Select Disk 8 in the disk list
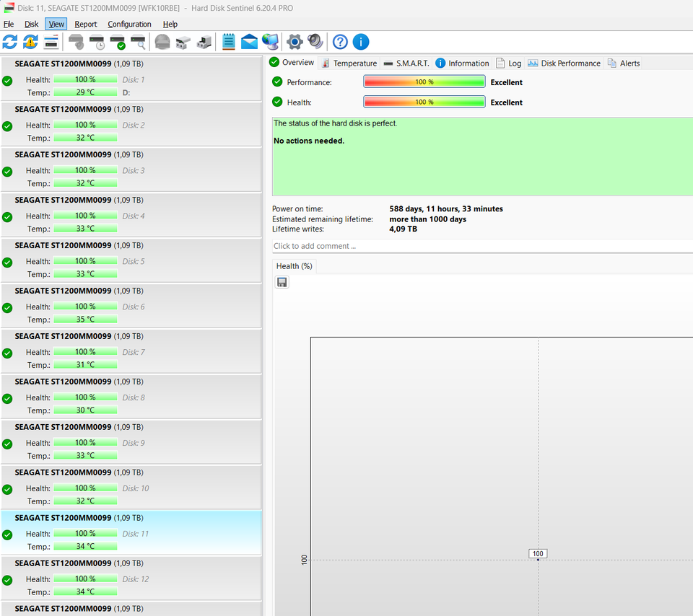Viewport: 693px width, 616px height. pos(131,397)
